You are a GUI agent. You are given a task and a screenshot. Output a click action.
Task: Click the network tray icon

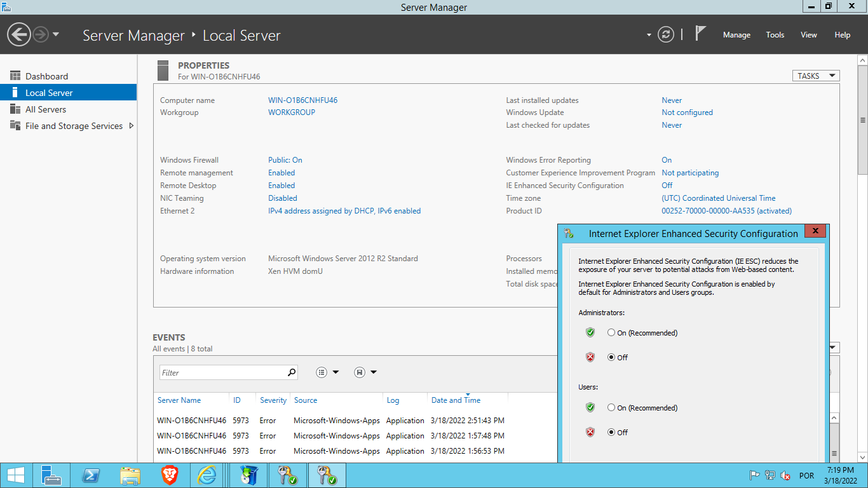pyautogui.click(x=770, y=475)
